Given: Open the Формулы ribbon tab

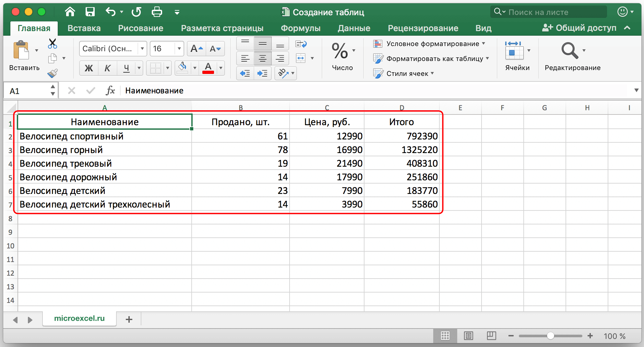Looking at the screenshot, I should pos(300,28).
